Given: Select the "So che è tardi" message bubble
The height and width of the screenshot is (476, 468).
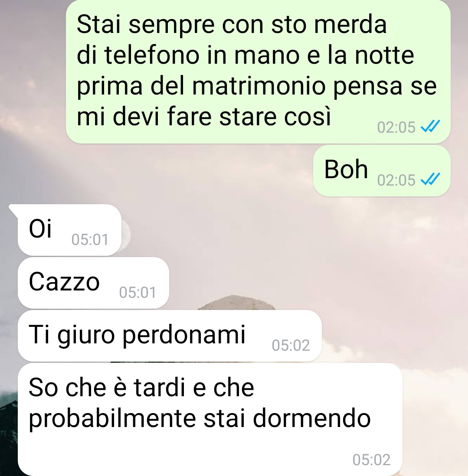Looking at the screenshot, I should 210,419.
